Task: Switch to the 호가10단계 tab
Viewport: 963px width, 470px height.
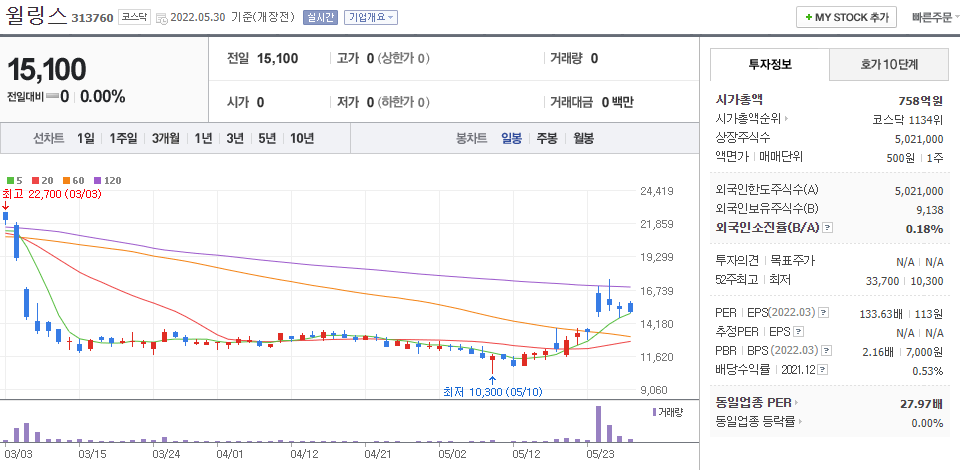Action: 889,65
